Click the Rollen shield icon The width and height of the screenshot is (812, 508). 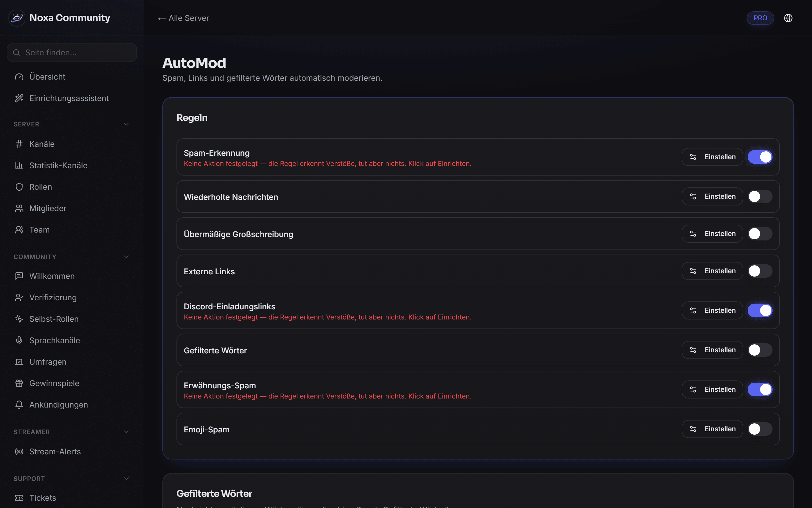[19, 187]
